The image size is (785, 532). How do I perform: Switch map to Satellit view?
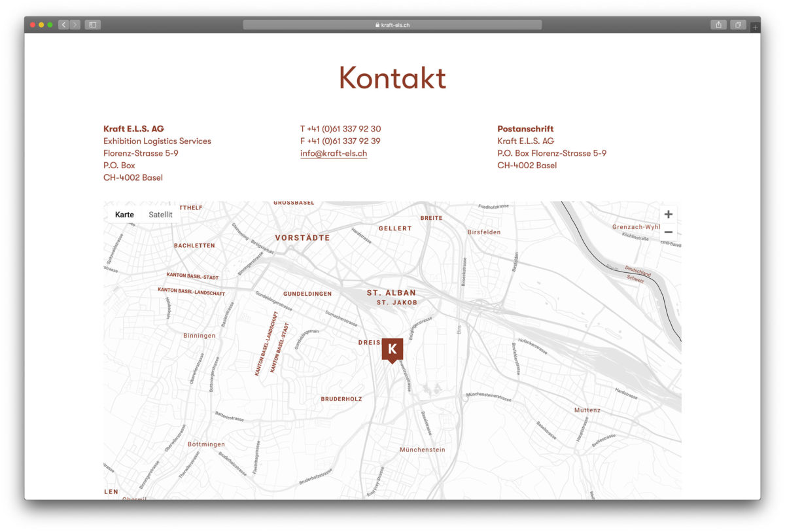click(x=160, y=215)
